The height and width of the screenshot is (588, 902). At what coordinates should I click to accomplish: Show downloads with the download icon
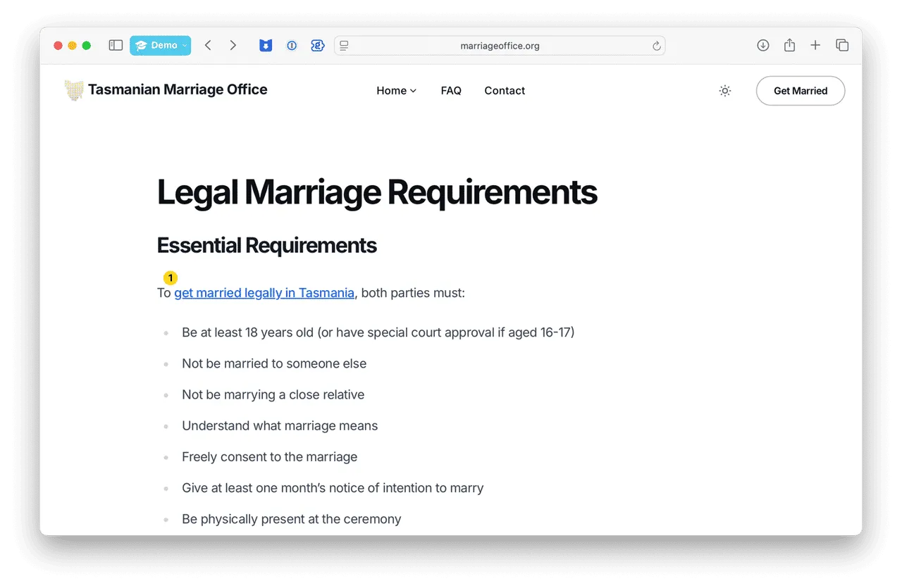coord(763,45)
